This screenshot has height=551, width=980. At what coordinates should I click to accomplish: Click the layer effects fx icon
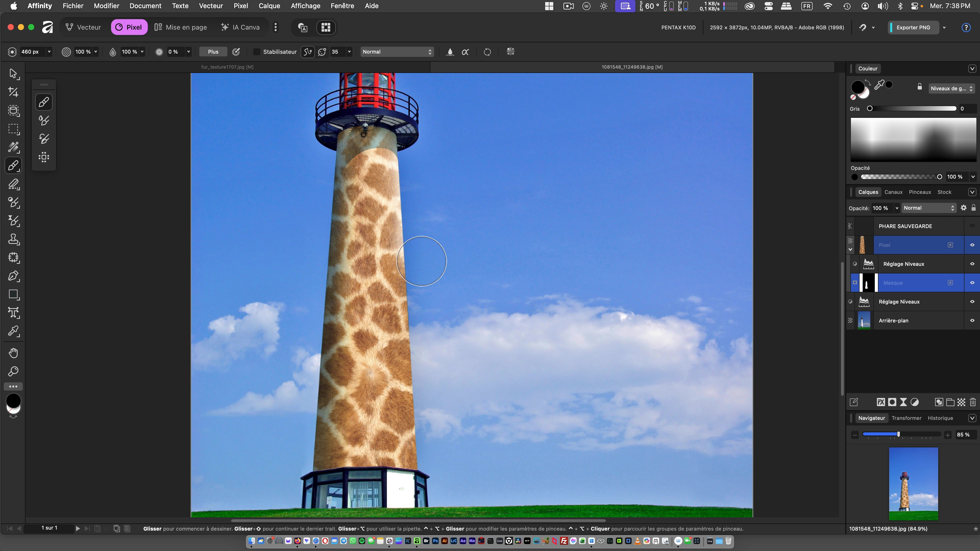881,402
